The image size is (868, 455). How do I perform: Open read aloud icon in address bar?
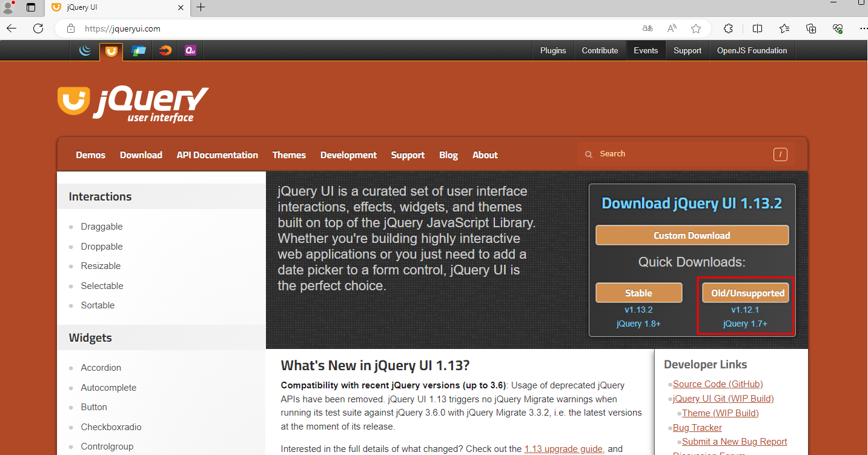pyautogui.click(x=672, y=28)
